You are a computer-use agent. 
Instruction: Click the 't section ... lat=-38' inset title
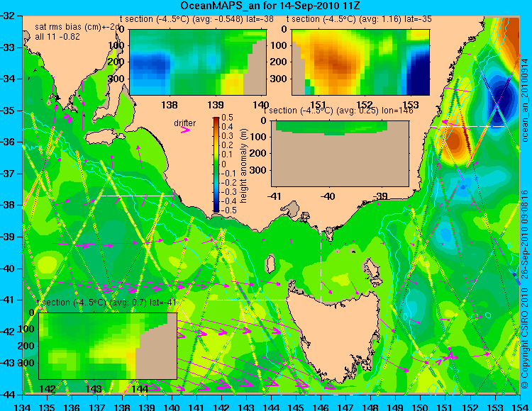(196, 19)
